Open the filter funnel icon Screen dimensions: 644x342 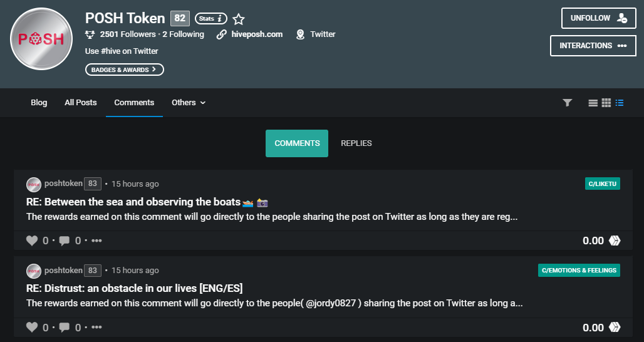pyautogui.click(x=567, y=103)
